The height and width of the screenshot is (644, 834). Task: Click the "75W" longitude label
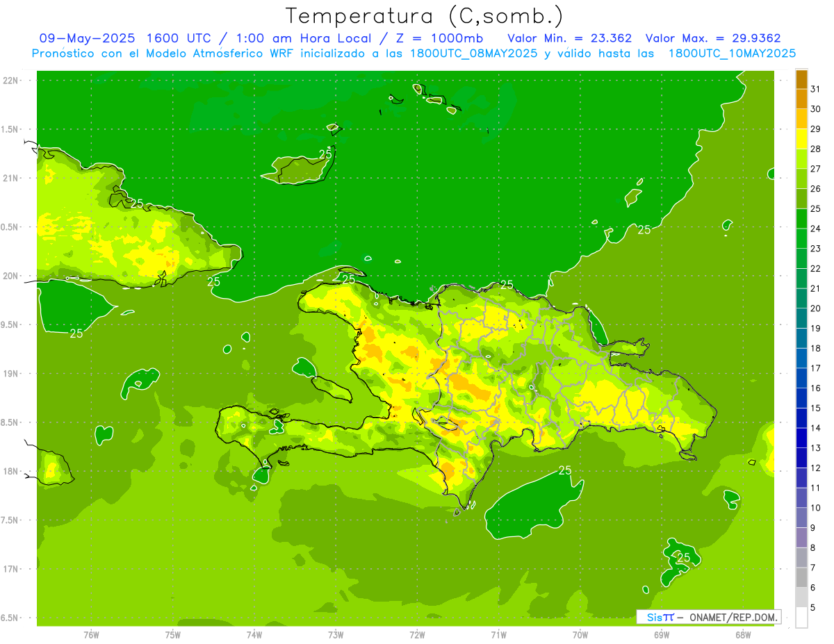173,634
